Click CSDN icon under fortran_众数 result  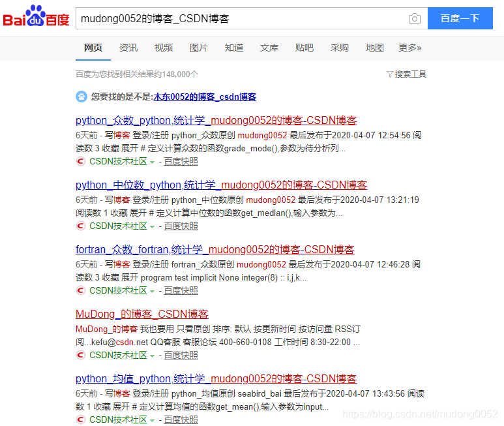click(80, 290)
